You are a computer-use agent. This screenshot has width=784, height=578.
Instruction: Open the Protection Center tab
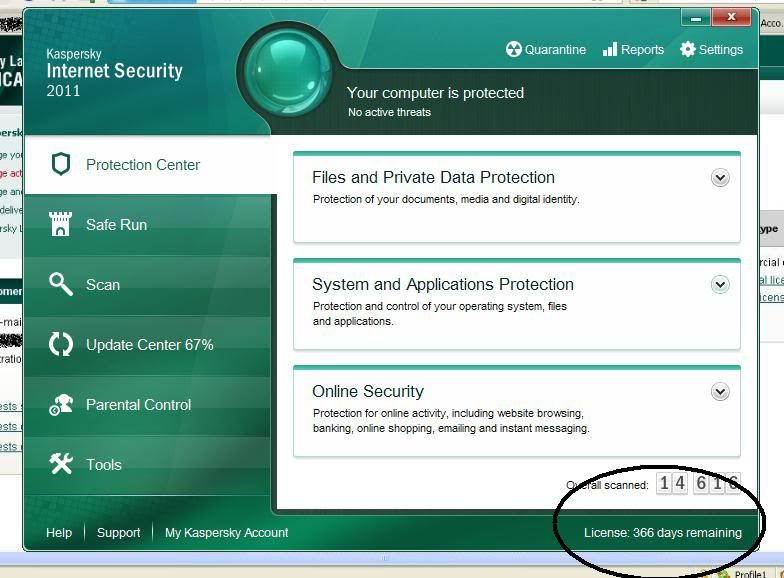tap(149, 164)
